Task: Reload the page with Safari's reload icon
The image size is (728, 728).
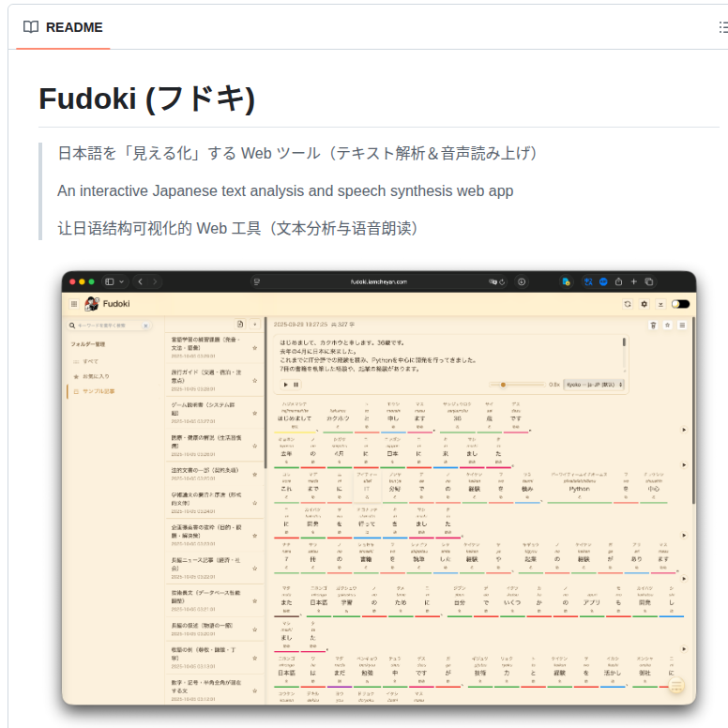Action: pos(502,281)
